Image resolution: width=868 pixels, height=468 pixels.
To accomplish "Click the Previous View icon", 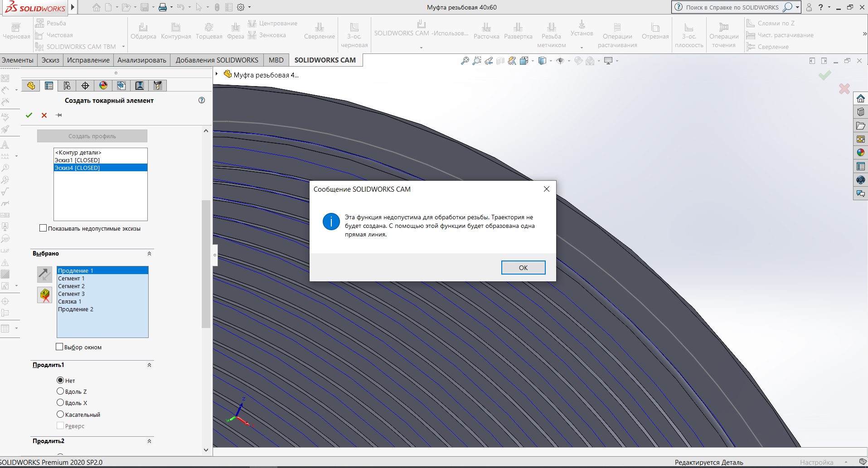I will point(488,61).
